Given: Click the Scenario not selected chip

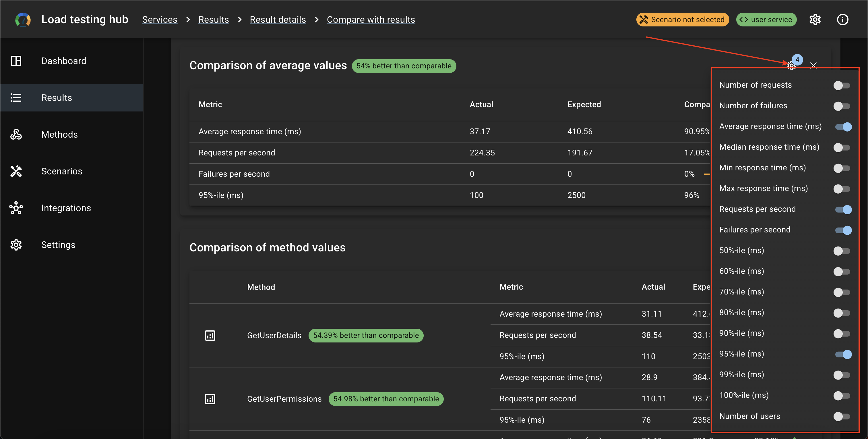Looking at the screenshot, I should [683, 20].
